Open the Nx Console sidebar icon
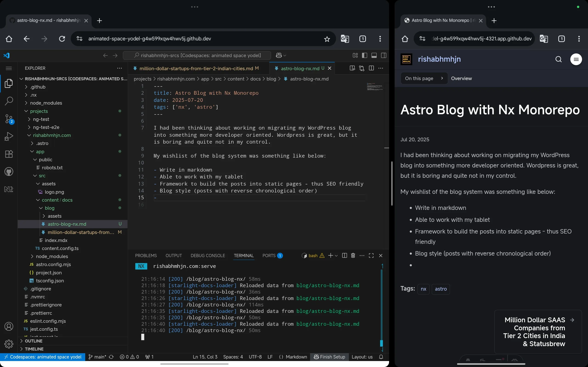This screenshot has height=367, width=588. click(9, 189)
